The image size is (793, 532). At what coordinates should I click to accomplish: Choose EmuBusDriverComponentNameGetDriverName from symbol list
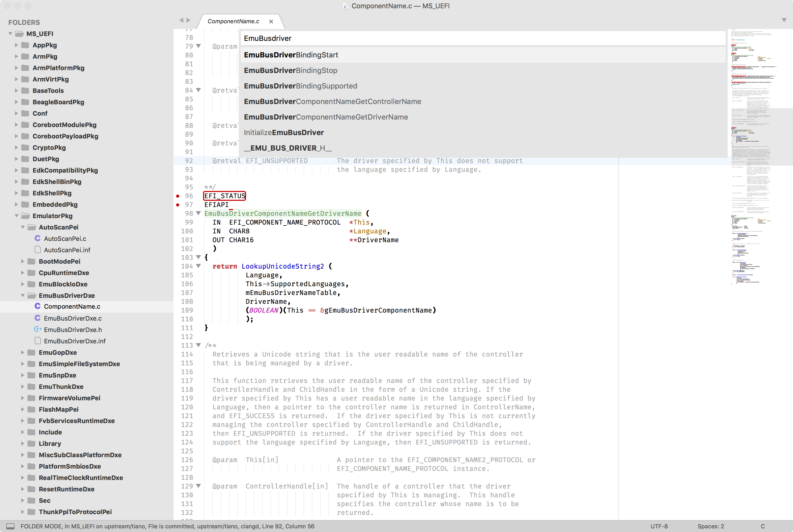(x=483, y=117)
